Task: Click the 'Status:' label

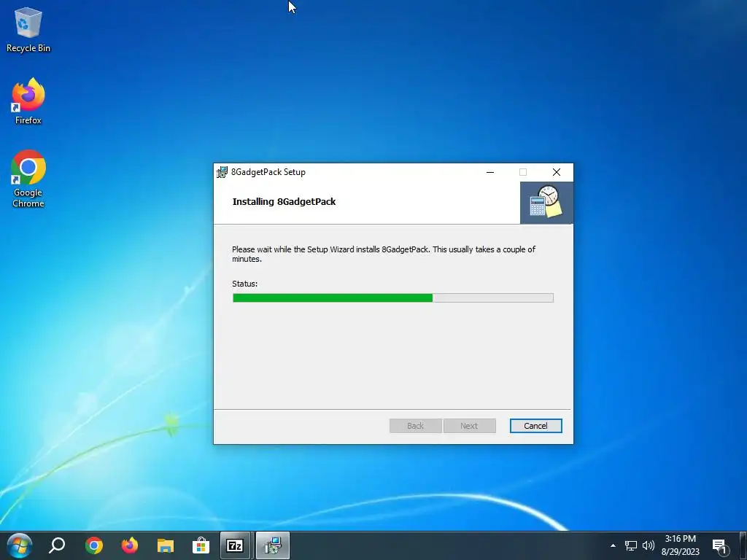Action: tap(245, 284)
